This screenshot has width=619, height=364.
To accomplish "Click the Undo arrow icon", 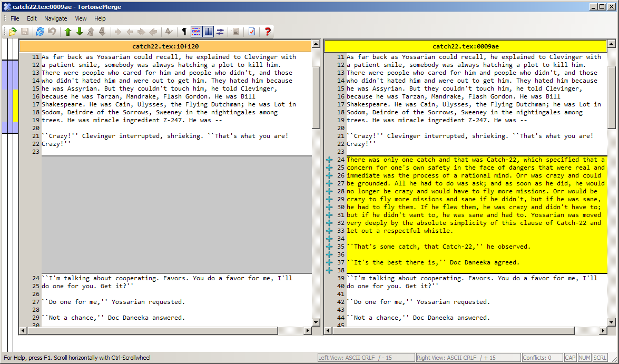I will pyautogui.click(x=52, y=32).
